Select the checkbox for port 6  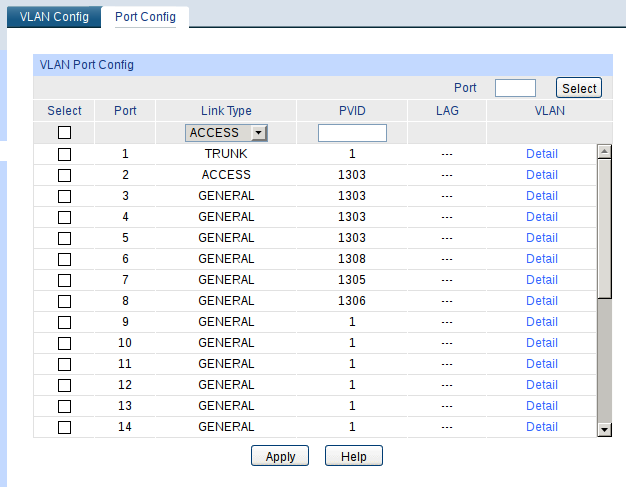65,259
